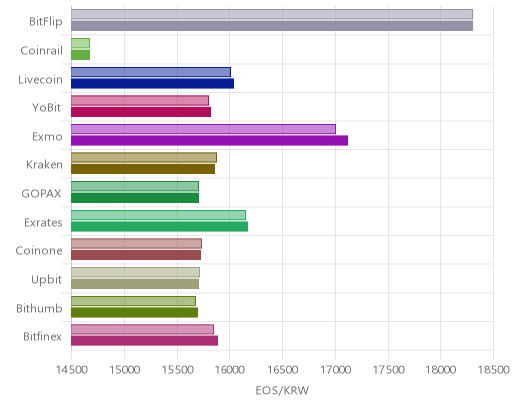Viewport: 512px width, 408px height.
Task: Click the Coinone exchange label
Action: point(39,250)
